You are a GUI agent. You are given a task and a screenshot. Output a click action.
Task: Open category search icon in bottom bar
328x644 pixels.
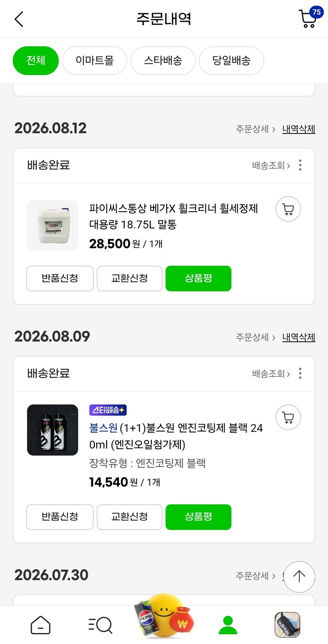[100, 625]
